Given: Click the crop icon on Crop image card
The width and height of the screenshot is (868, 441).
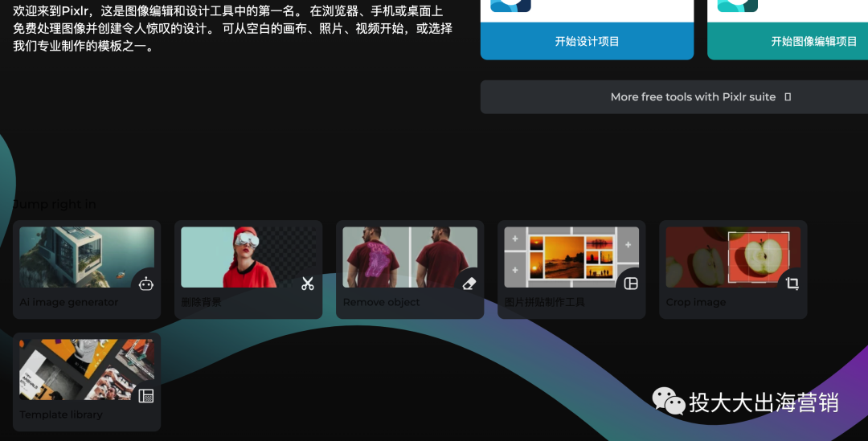Looking at the screenshot, I should point(792,284).
